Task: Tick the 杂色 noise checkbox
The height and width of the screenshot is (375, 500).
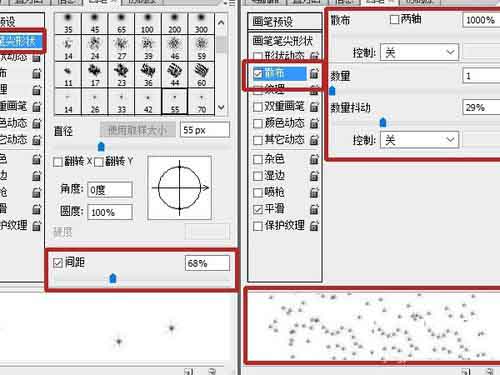Action: (x=258, y=159)
